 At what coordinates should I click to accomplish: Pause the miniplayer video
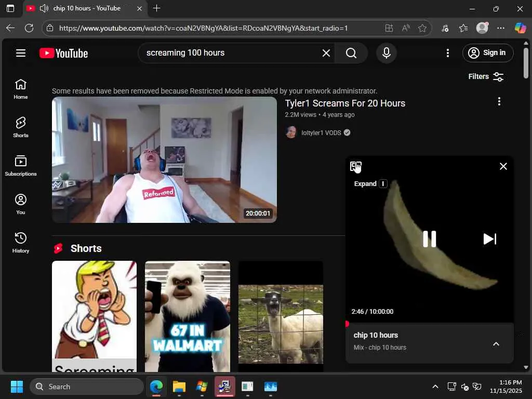(x=429, y=239)
